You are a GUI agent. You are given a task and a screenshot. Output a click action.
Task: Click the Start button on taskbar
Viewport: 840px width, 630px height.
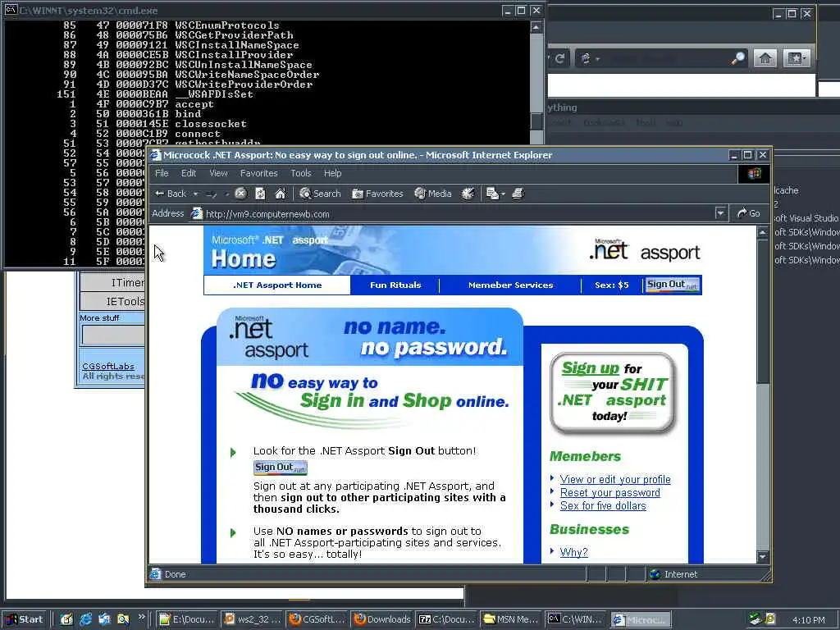[25, 619]
